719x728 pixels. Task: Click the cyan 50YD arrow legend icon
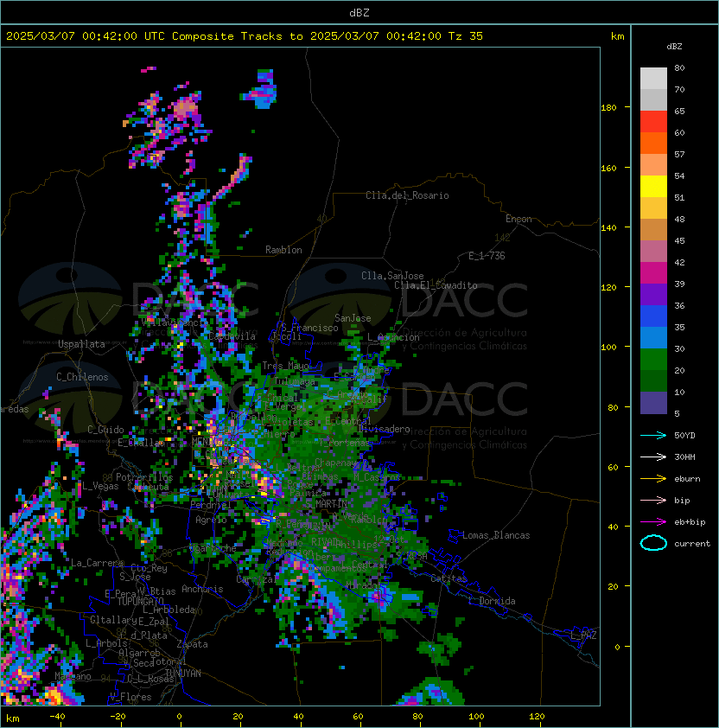(x=653, y=435)
